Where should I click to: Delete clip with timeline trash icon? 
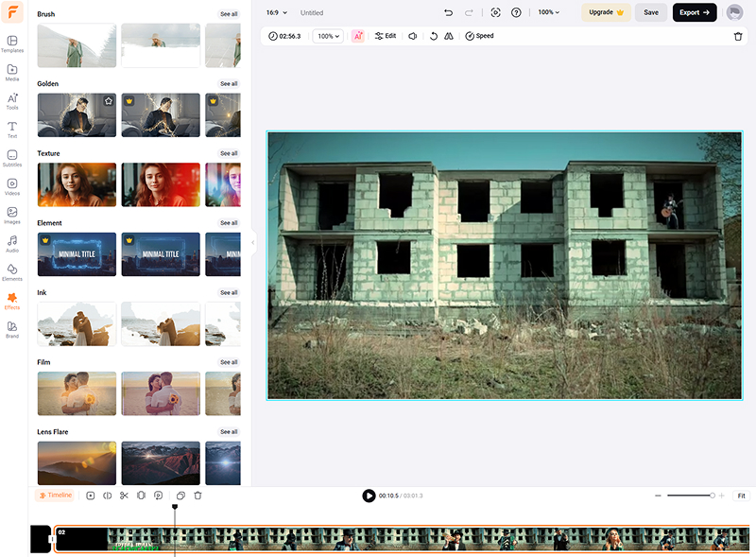coord(198,496)
